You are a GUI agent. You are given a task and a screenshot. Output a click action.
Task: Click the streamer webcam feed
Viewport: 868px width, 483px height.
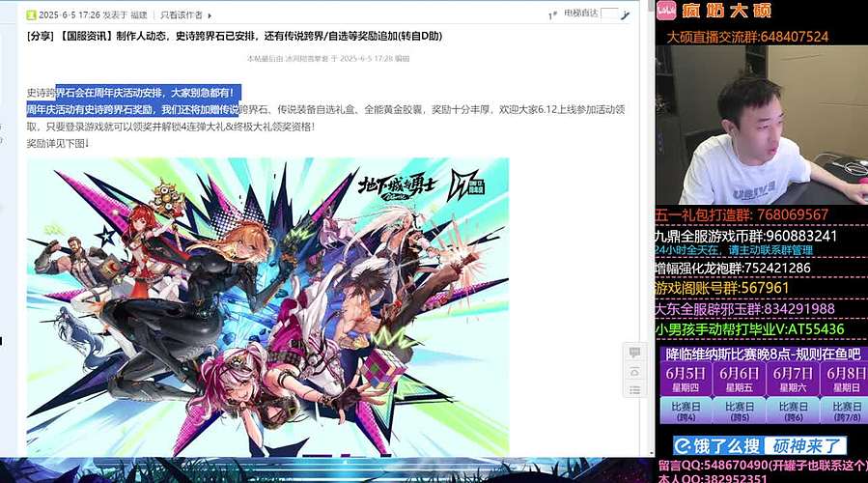(761, 126)
